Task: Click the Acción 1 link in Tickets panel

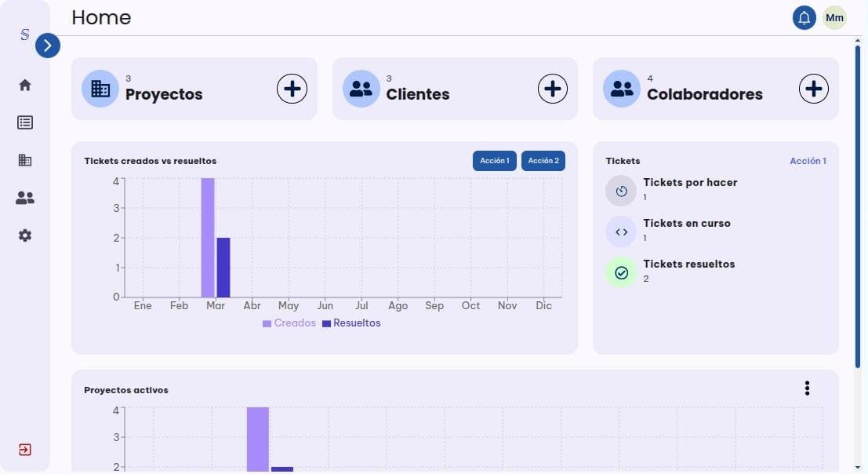Action: (x=807, y=161)
